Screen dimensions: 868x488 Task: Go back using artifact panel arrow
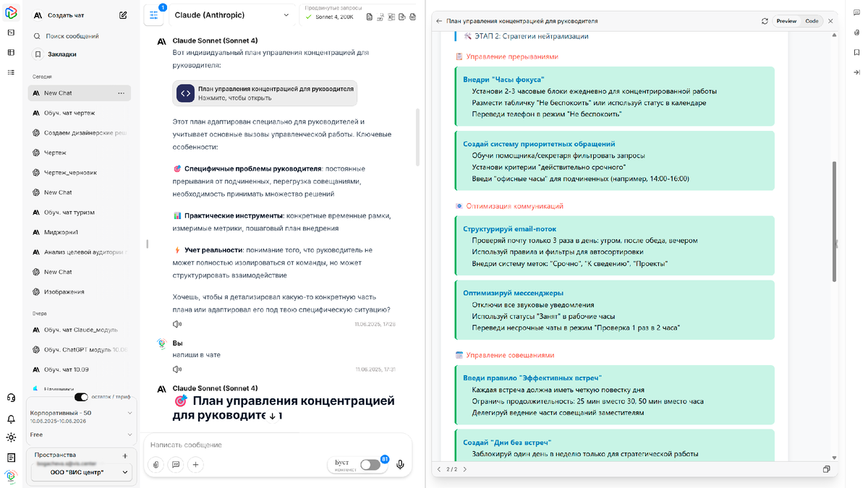point(439,21)
